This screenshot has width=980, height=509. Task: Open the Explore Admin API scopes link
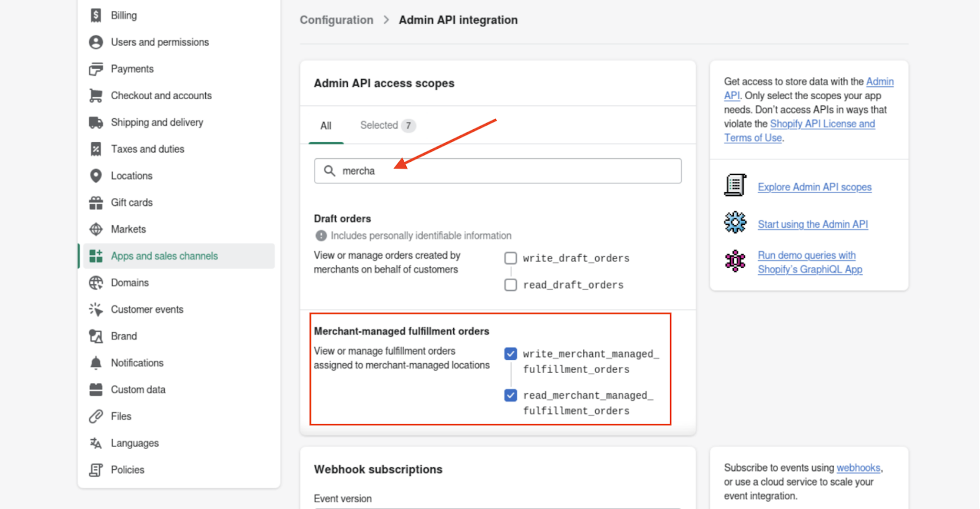pyautogui.click(x=814, y=187)
